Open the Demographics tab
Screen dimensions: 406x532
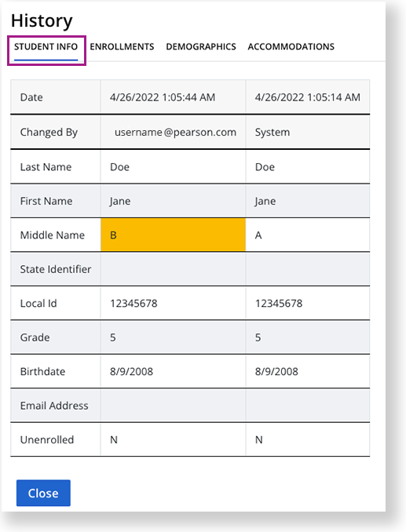pos(201,47)
